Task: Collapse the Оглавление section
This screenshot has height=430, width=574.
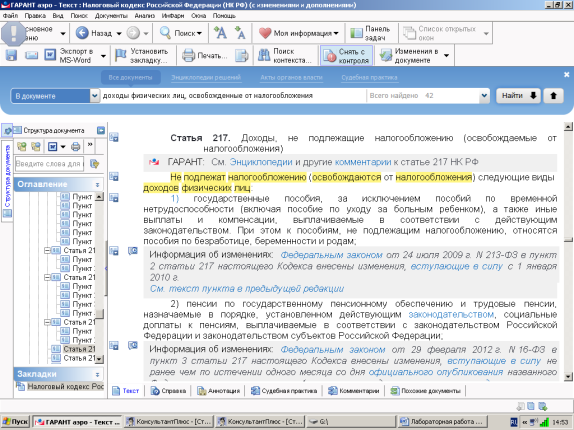Action: click(x=97, y=184)
